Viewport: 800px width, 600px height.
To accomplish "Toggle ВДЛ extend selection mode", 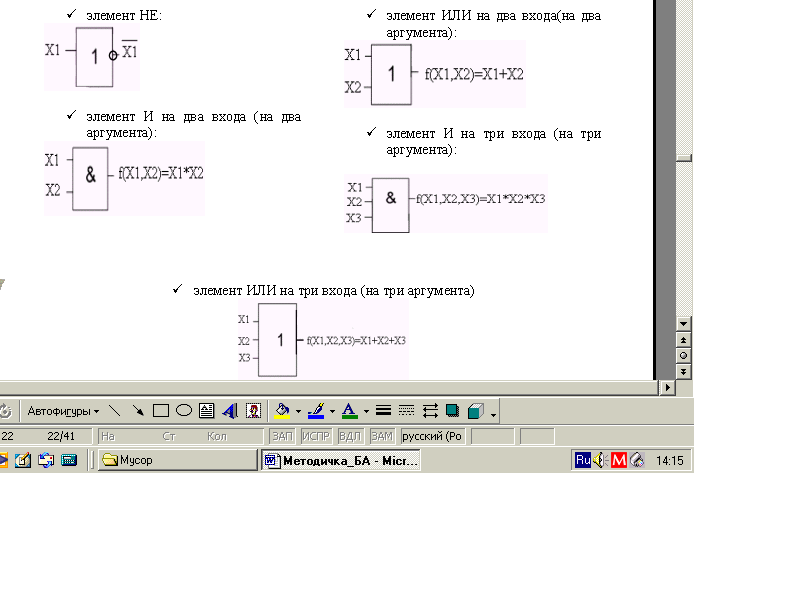I will (350, 436).
